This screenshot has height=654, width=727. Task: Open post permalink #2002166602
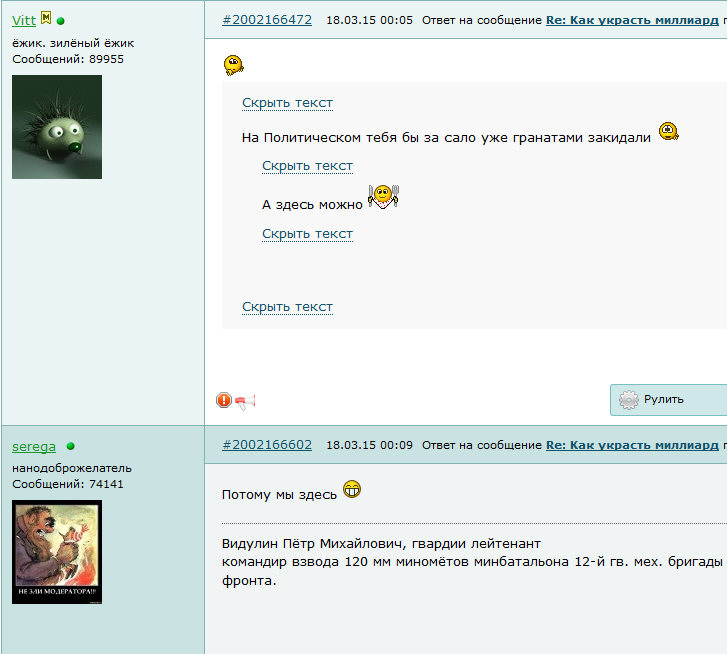[x=267, y=445]
